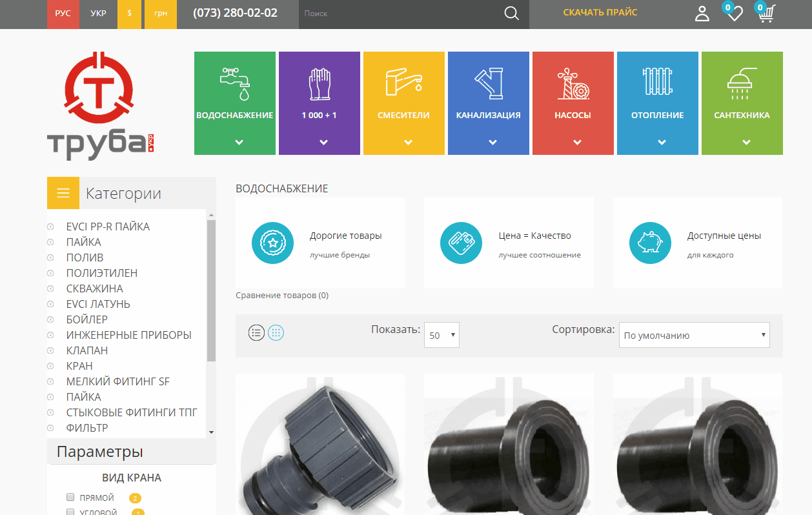Expand the Отопление tile chevron
Screen dimensions: 812x515
coord(662,142)
